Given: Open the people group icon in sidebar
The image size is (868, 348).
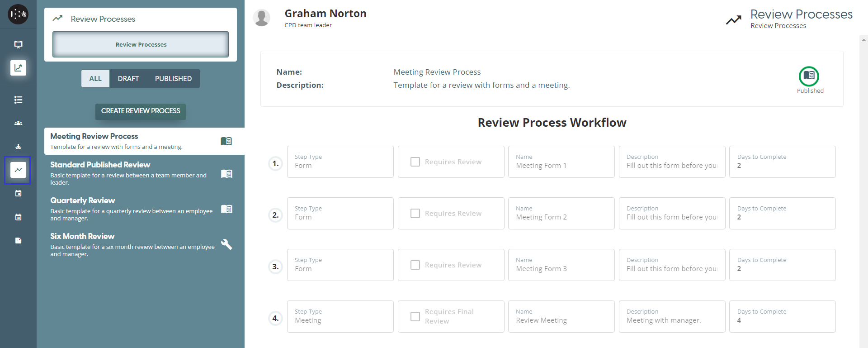Looking at the screenshot, I should pyautogui.click(x=18, y=123).
